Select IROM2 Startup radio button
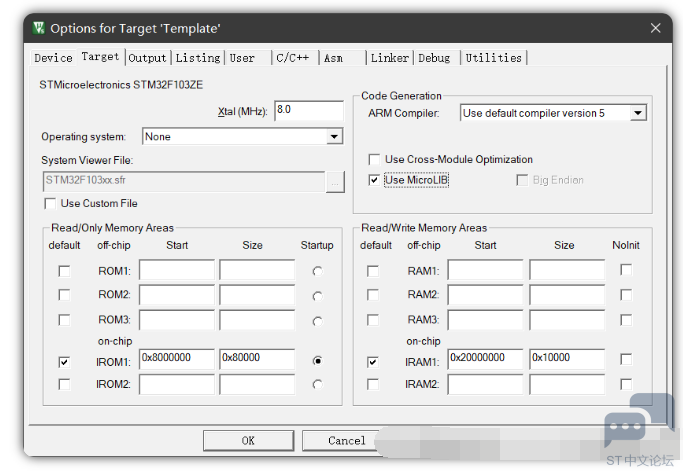This screenshot has height=476, width=683. pyautogui.click(x=318, y=385)
